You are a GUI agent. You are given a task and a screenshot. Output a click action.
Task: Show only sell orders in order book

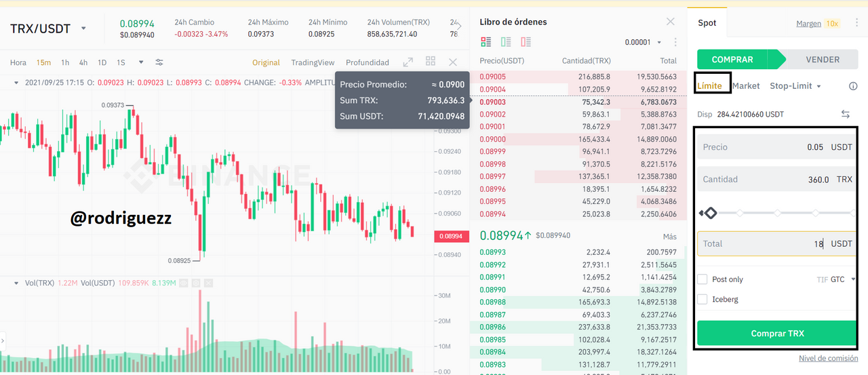[x=526, y=42]
